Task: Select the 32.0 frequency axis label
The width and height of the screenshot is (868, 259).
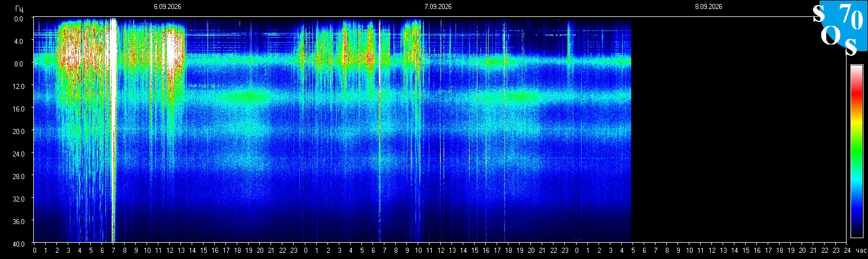Action: point(19,199)
